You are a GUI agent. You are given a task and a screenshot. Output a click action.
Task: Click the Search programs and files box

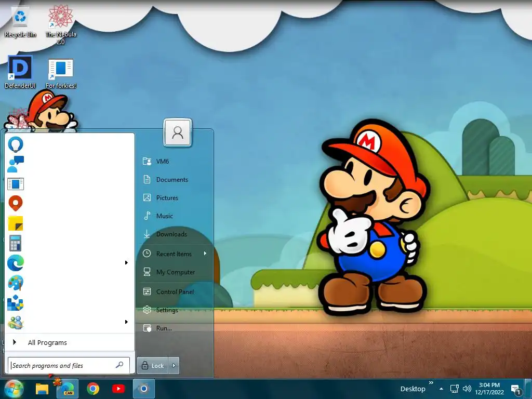click(x=69, y=365)
